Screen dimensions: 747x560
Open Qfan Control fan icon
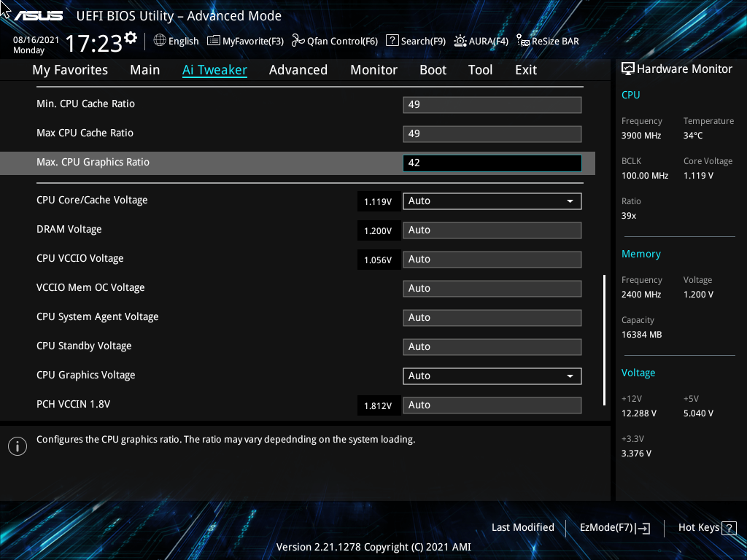pos(298,41)
